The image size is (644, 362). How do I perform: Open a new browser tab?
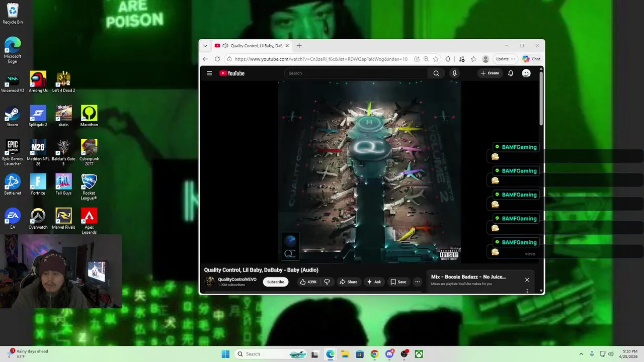299,46
